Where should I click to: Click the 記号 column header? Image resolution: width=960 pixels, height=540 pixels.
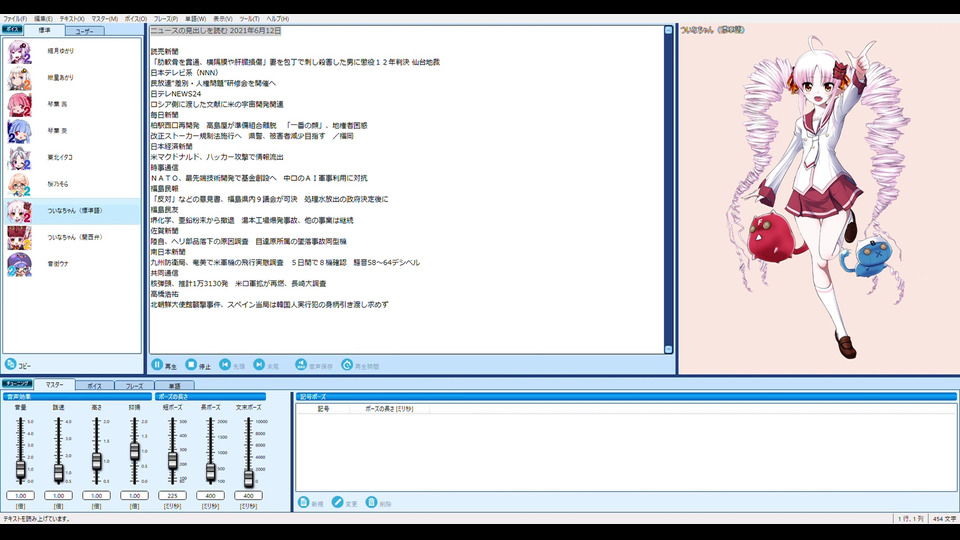point(323,408)
